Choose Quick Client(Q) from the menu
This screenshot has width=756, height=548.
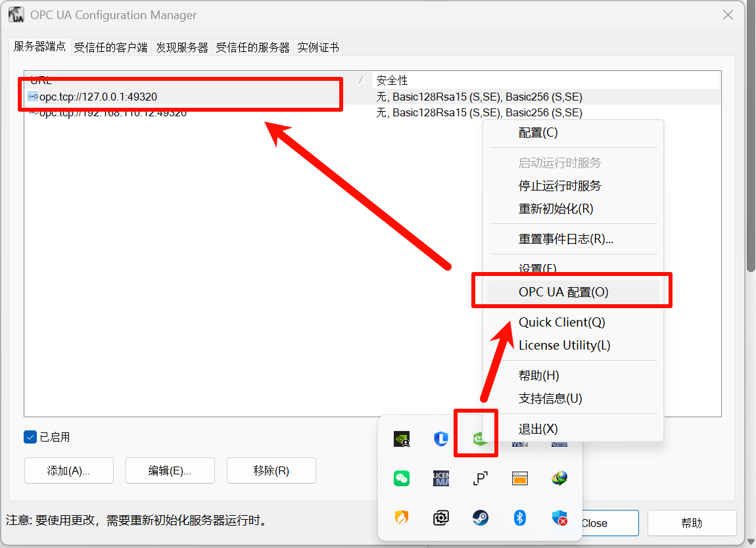pos(561,322)
